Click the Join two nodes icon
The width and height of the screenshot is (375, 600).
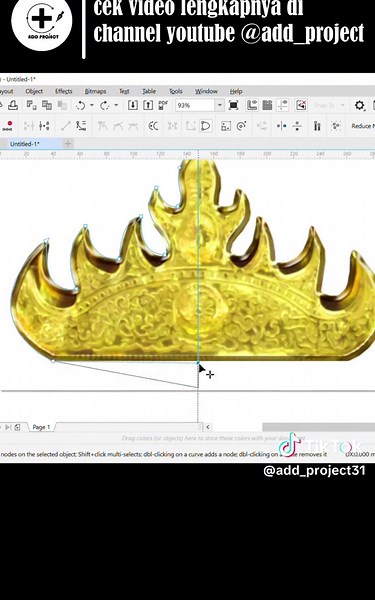(x=29, y=126)
